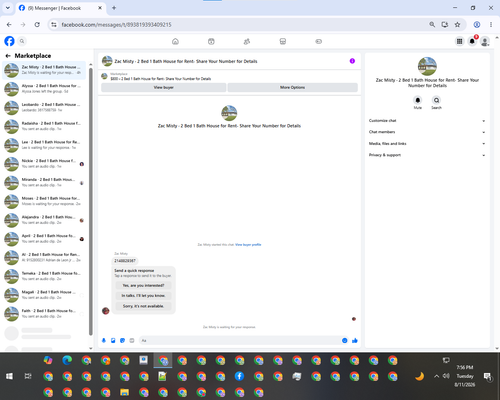Image resolution: width=500 pixels, height=400 pixels.
Task: Go back using the Marketplace back arrow
Action: pyautogui.click(x=8, y=56)
